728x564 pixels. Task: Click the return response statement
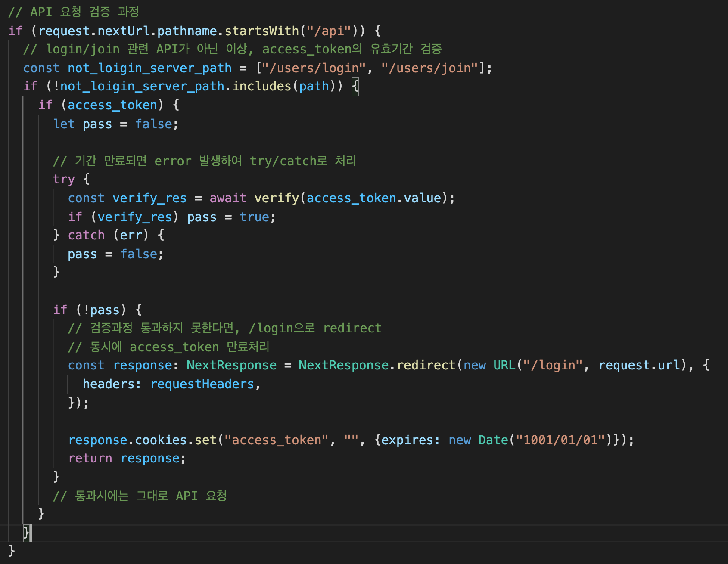tap(126, 458)
